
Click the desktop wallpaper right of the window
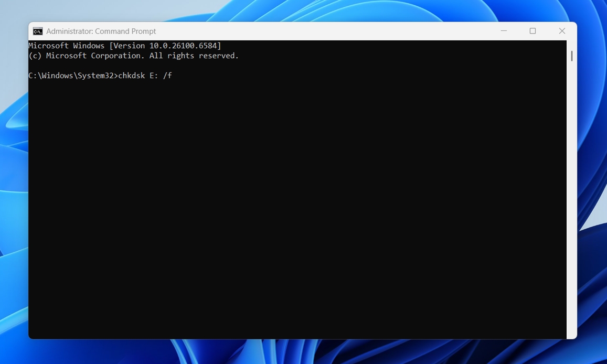(593, 184)
